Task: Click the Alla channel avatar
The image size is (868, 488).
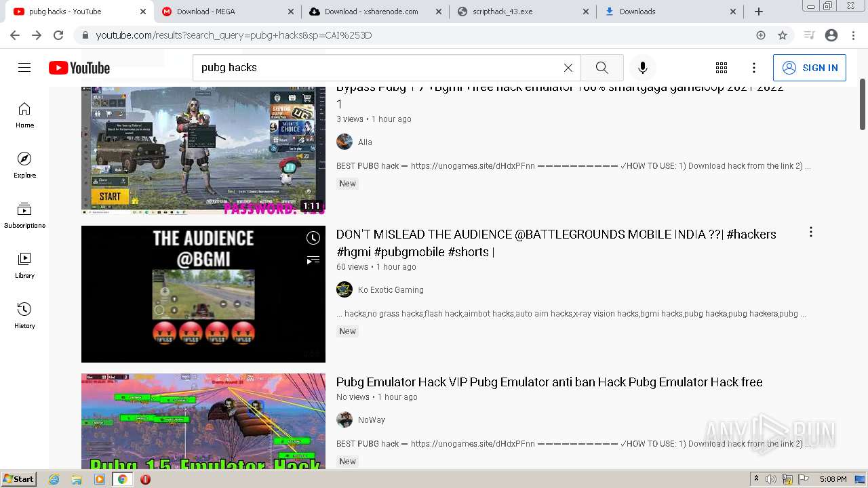Action: [x=344, y=142]
